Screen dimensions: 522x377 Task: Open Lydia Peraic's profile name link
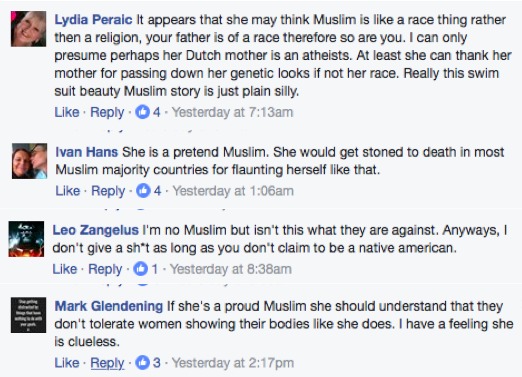[x=93, y=20]
